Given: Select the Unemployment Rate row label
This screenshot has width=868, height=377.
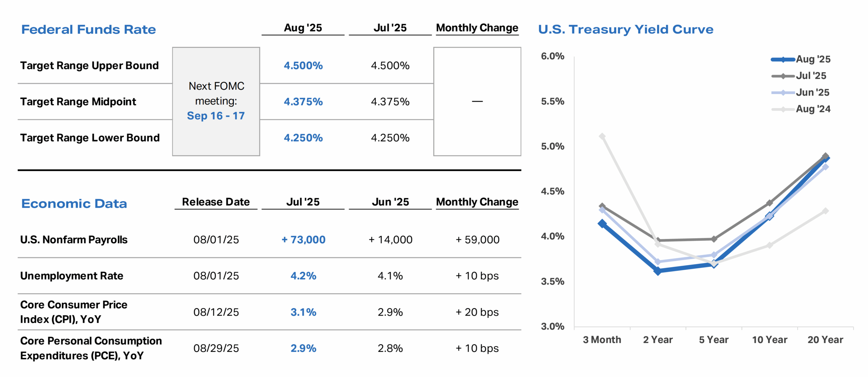Looking at the screenshot, I should coord(72,276).
